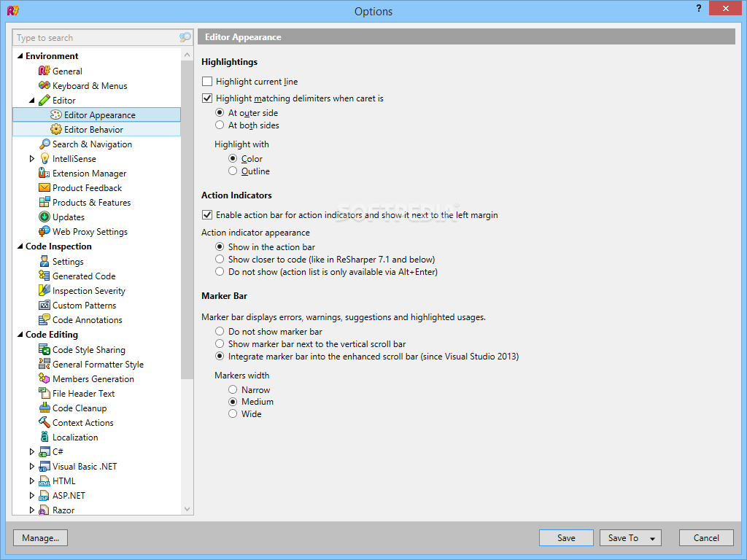Collapse the Editor tree node

click(32, 101)
